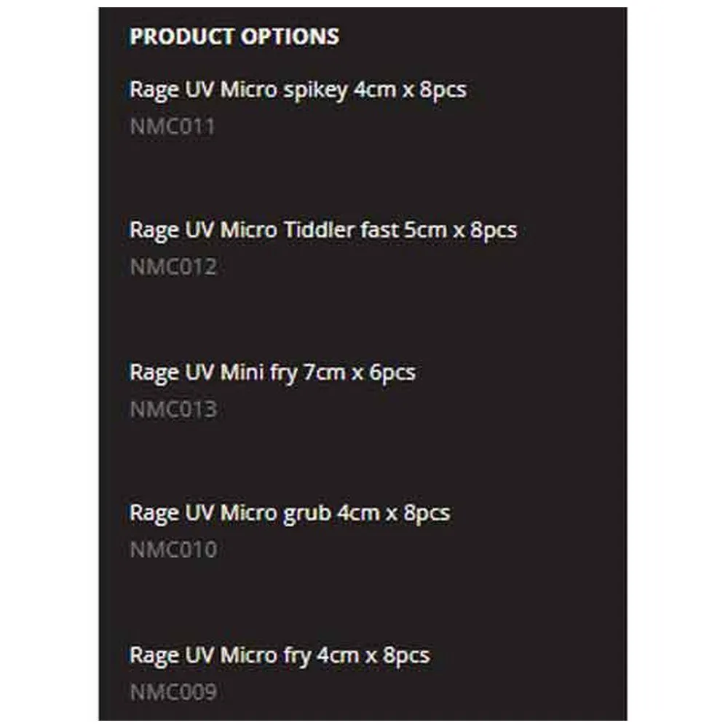Select the SKU code below Tiddler fast

coord(173,267)
